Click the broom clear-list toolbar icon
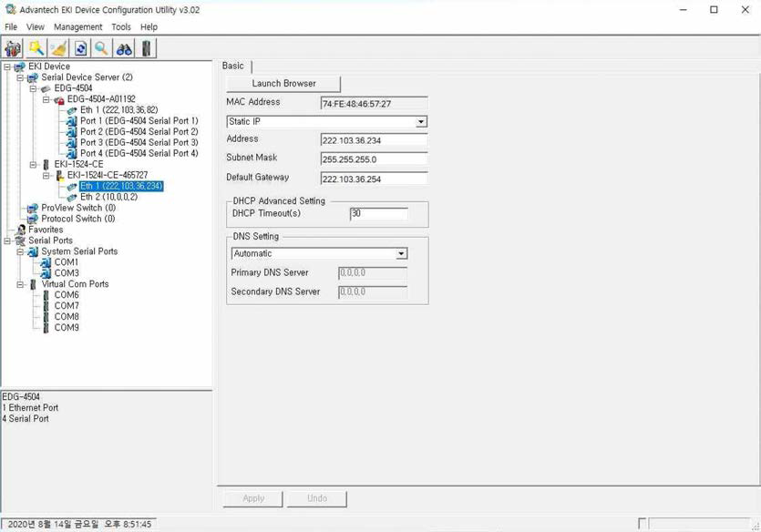This screenshot has width=761, height=532. [58, 48]
